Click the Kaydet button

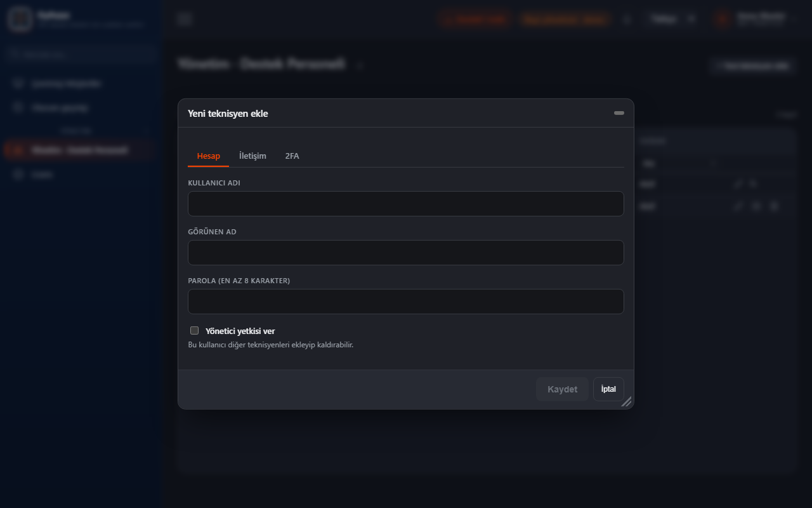click(562, 389)
